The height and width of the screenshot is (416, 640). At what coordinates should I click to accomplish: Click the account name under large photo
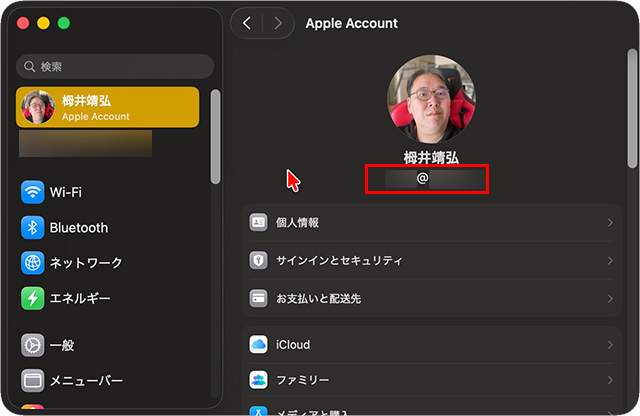(x=431, y=157)
